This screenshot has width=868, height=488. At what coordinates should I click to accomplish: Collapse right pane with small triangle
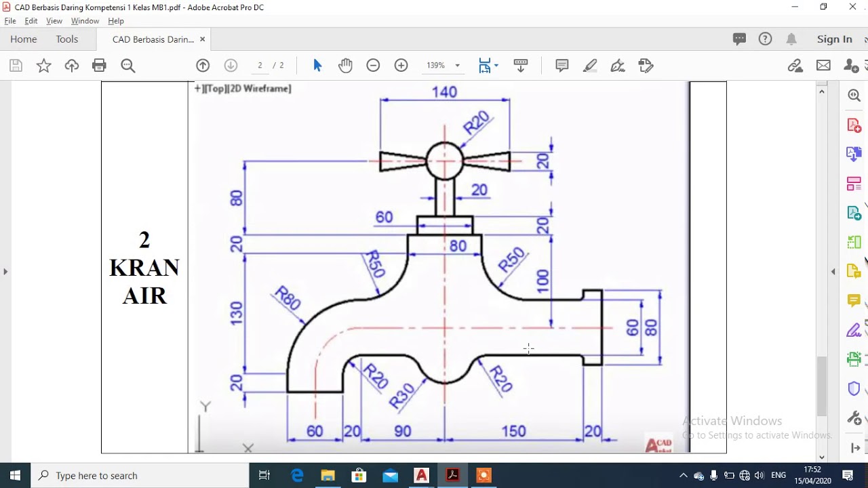tap(833, 271)
